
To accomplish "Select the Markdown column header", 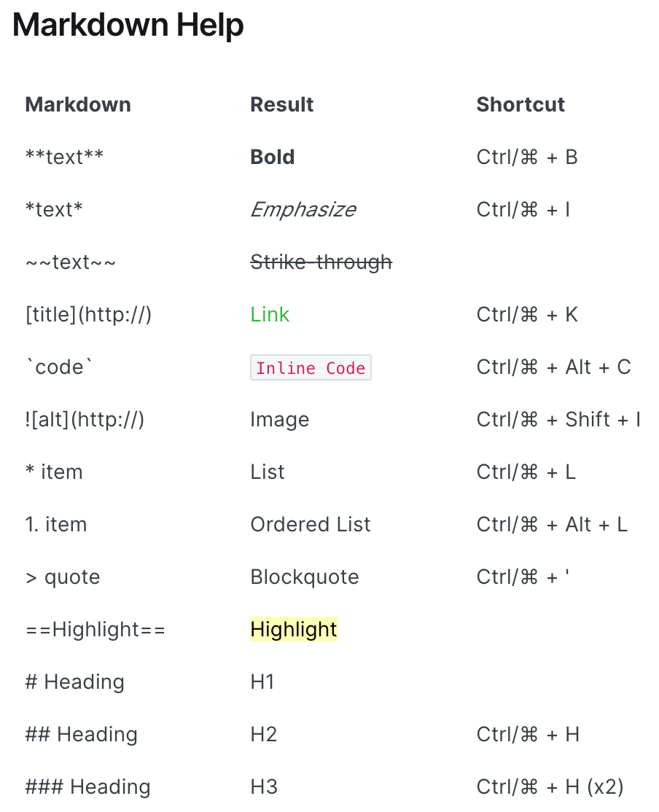I will (x=78, y=105).
